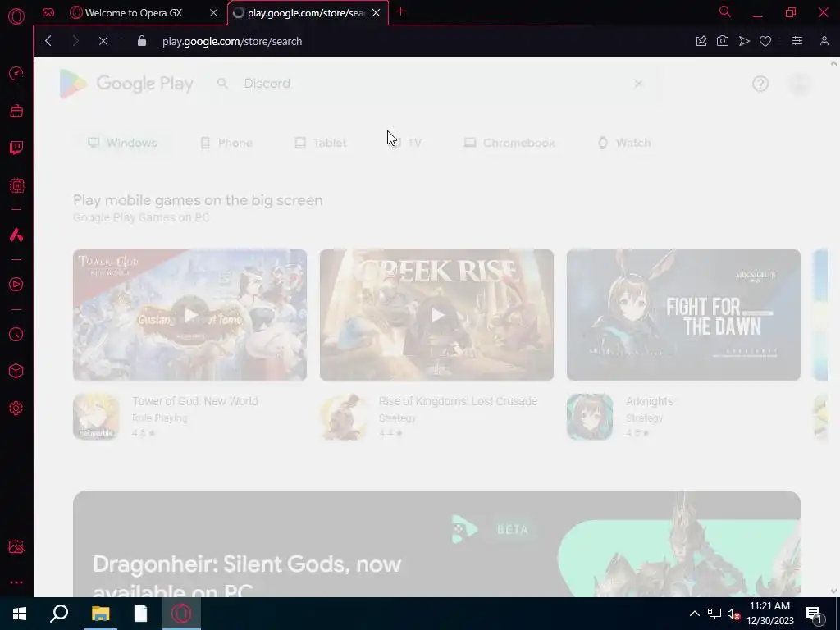Viewport: 840px width, 630px height.
Task: Click page scrollbar up arrow
Action: tap(833, 63)
